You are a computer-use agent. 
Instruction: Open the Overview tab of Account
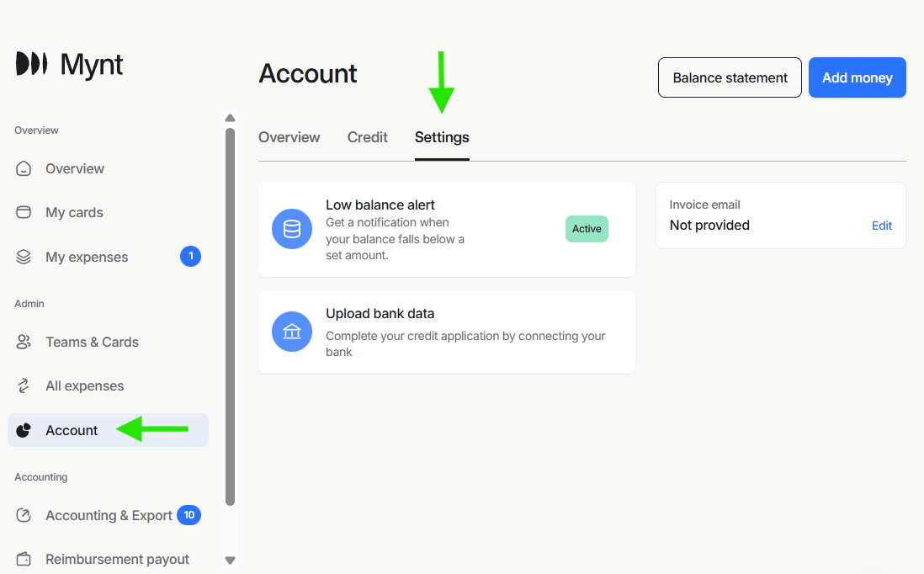(289, 137)
